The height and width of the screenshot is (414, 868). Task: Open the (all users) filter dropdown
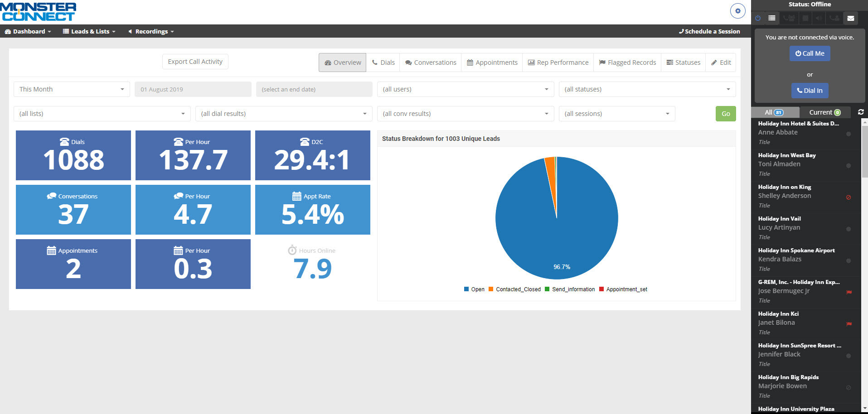tap(465, 89)
